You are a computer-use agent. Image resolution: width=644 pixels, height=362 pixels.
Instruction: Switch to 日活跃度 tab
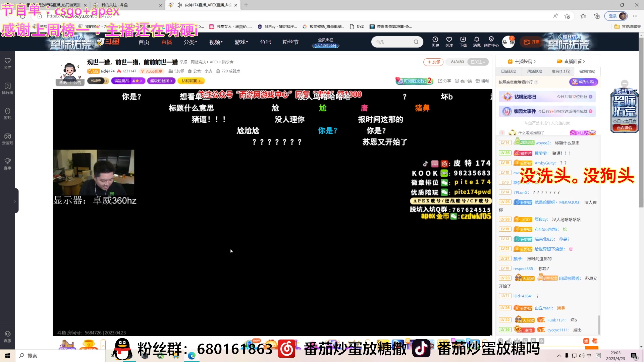pyautogui.click(x=508, y=71)
